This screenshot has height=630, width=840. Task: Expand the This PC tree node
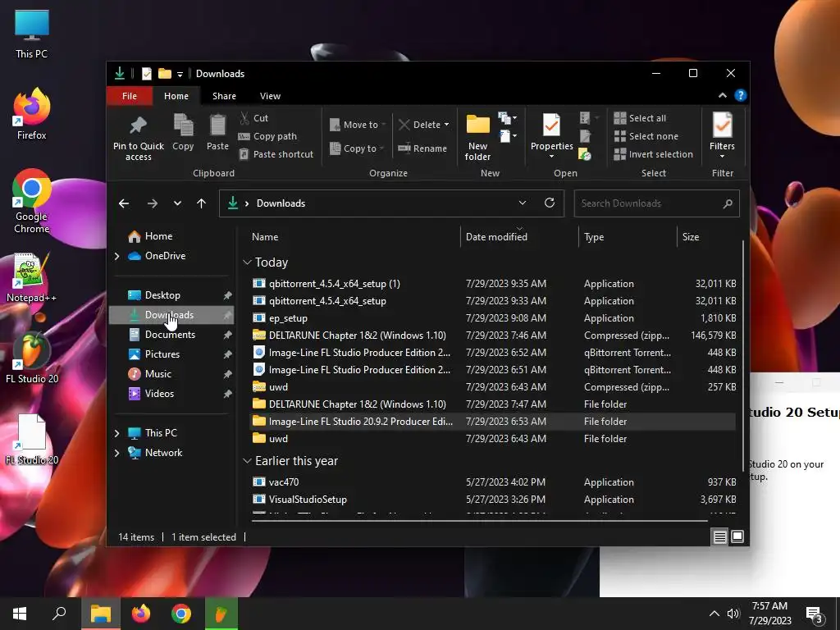pos(116,433)
